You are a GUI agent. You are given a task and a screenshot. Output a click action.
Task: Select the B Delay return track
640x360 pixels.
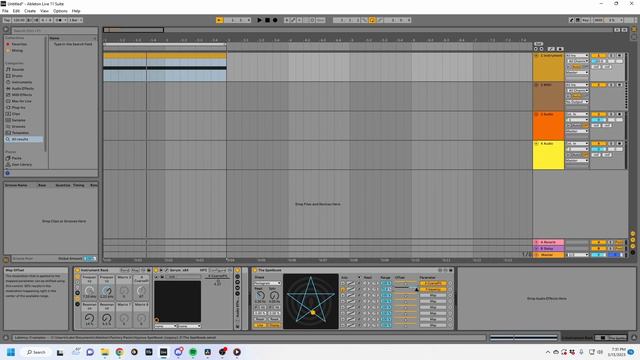(548, 248)
